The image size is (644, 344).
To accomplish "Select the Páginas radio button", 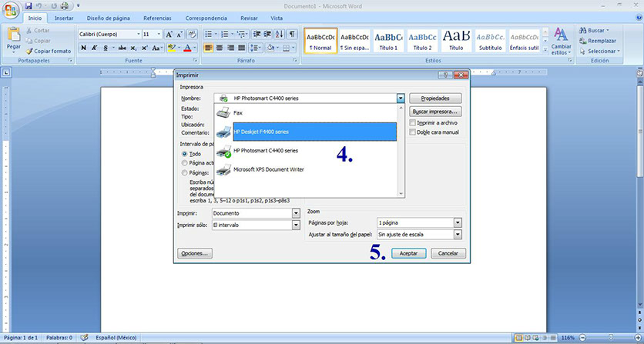I will (x=184, y=173).
